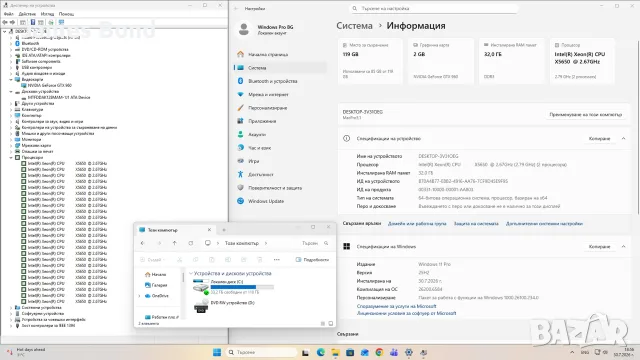Screen dimensions: 640x360
Task: Open Персонализиране in Settings sidebar
Action: tap(267, 108)
